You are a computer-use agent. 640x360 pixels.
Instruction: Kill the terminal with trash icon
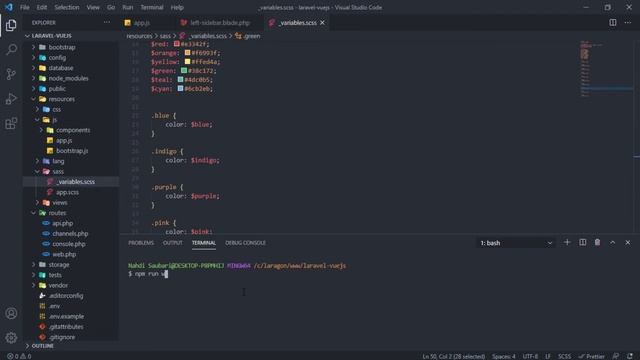598,242
